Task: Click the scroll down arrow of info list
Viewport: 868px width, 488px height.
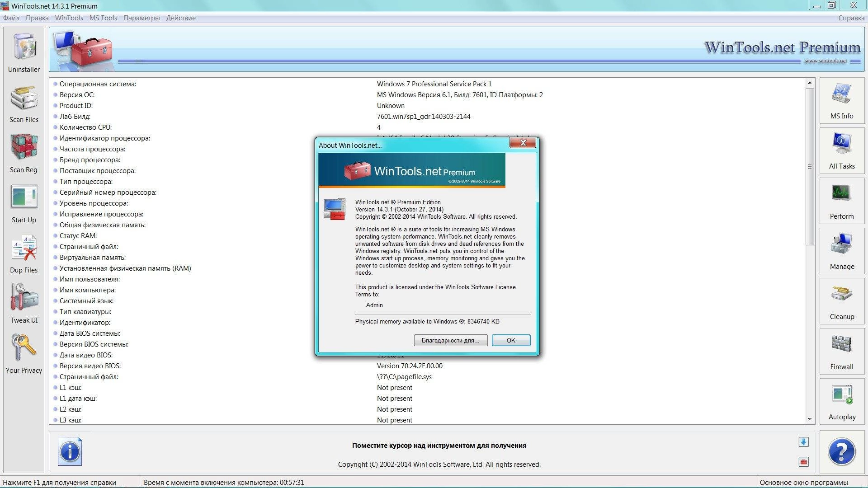Action: [x=810, y=419]
